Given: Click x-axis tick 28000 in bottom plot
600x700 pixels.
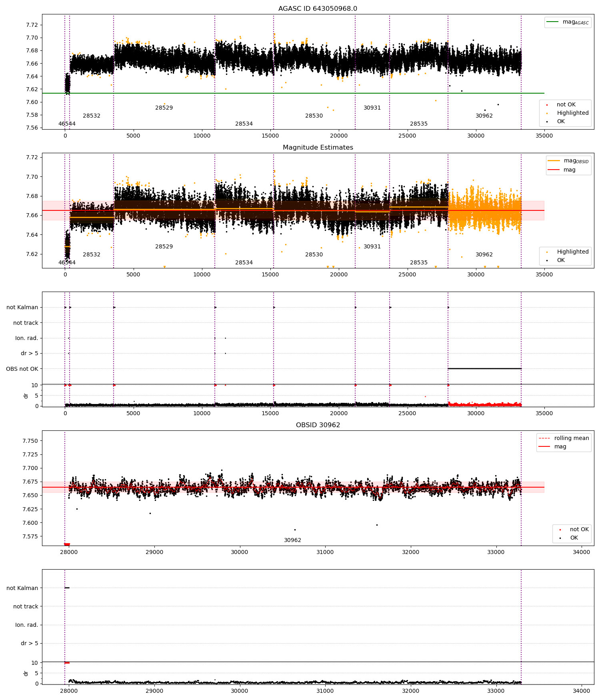Looking at the screenshot, I should coord(69,691).
